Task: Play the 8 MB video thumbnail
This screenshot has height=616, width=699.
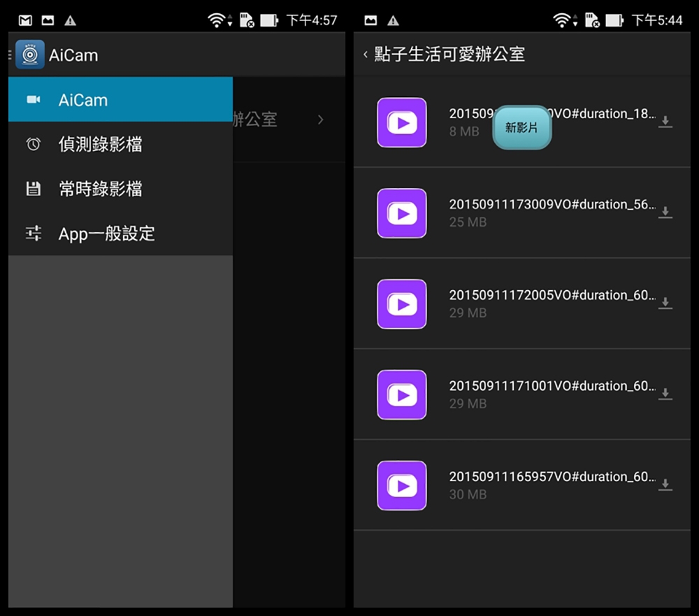Action: click(402, 122)
